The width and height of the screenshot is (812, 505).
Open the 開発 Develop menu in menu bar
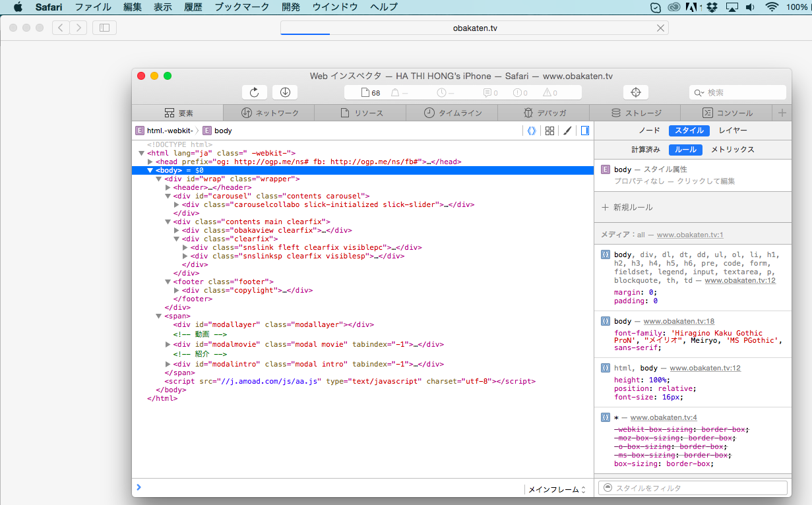point(290,7)
